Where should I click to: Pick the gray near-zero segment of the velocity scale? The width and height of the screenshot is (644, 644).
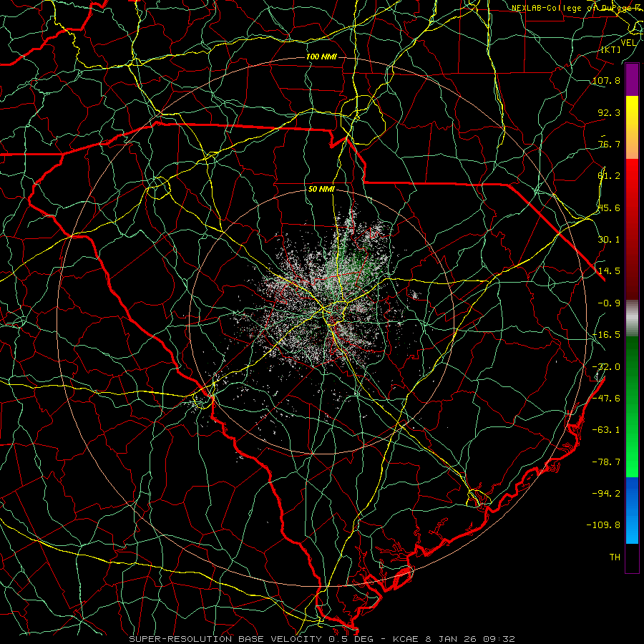tap(632, 318)
